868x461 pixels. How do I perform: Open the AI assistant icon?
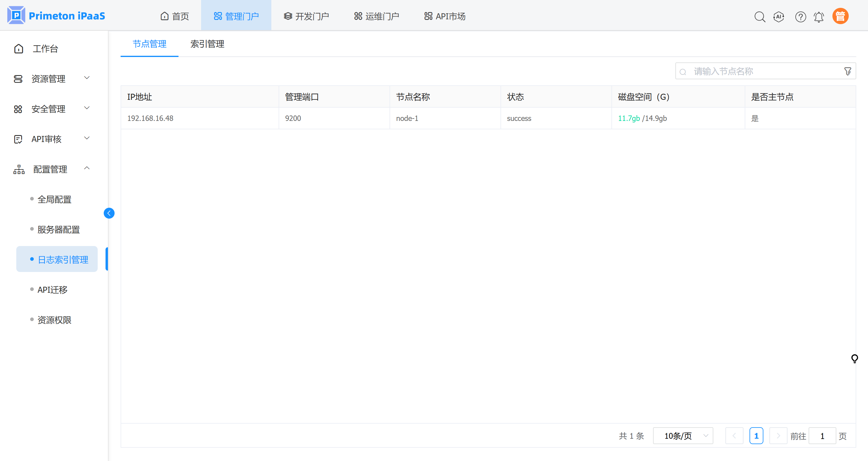click(x=779, y=17)
